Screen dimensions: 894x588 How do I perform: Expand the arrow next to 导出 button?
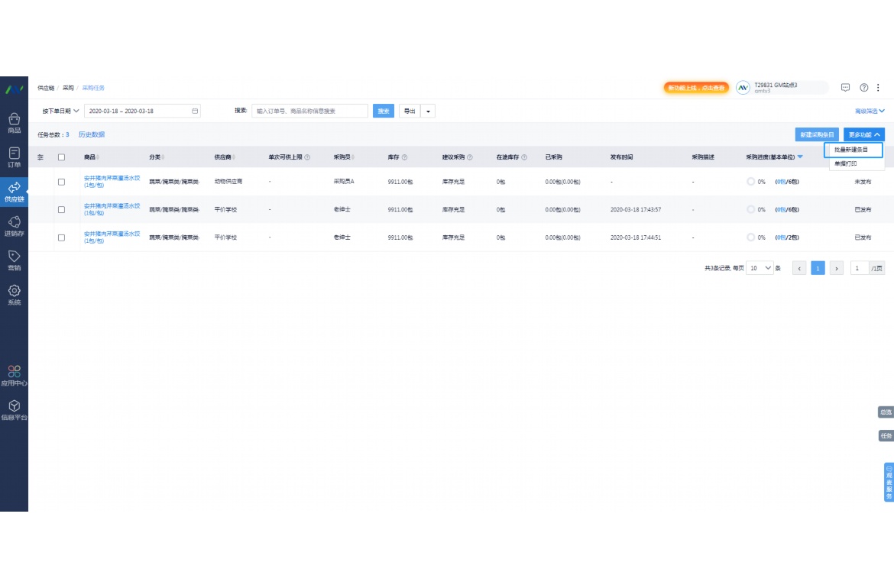tap(428, 111)
